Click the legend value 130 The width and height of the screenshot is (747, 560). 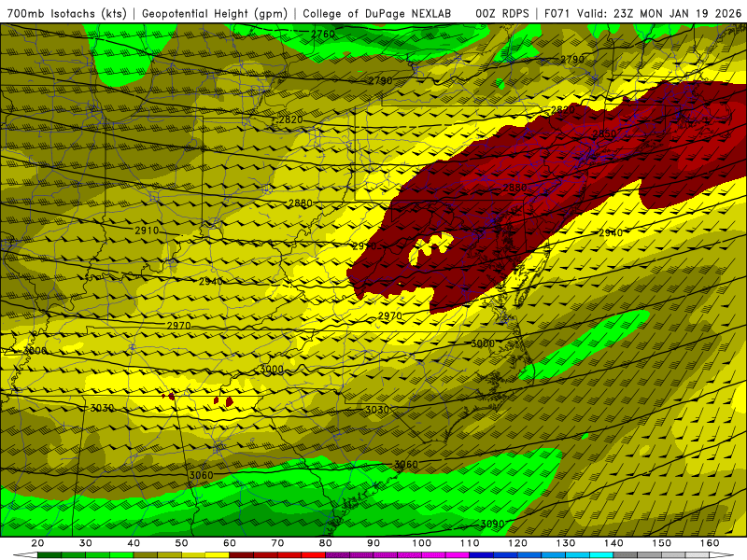[566, 543]
